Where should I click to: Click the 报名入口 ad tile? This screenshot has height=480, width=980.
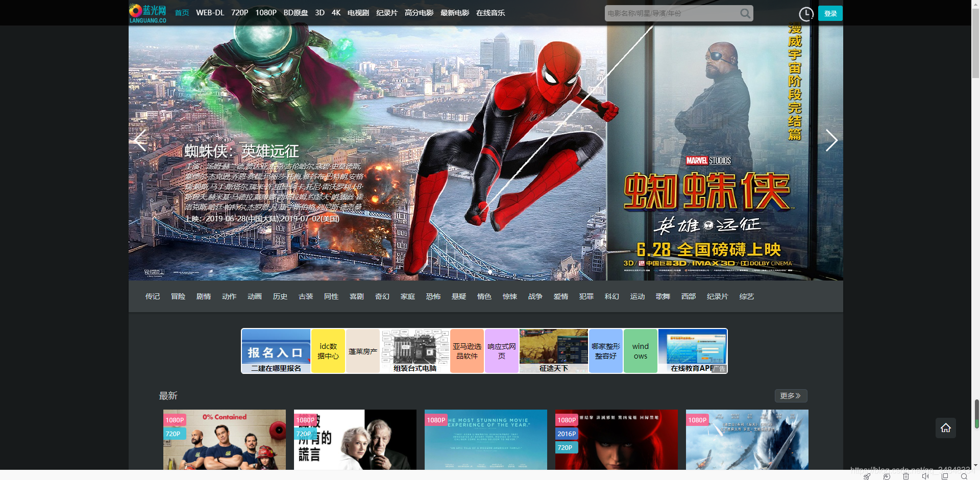(276, 351)
